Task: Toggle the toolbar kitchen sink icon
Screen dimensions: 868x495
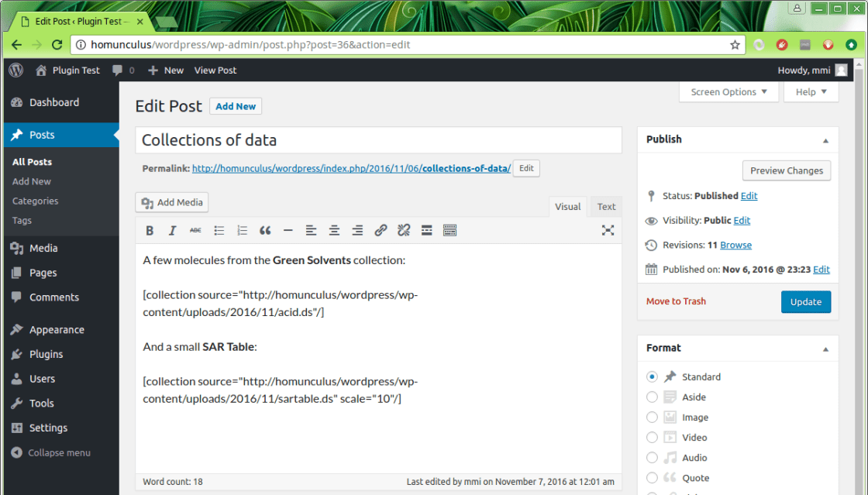Action: click(449, 230)
